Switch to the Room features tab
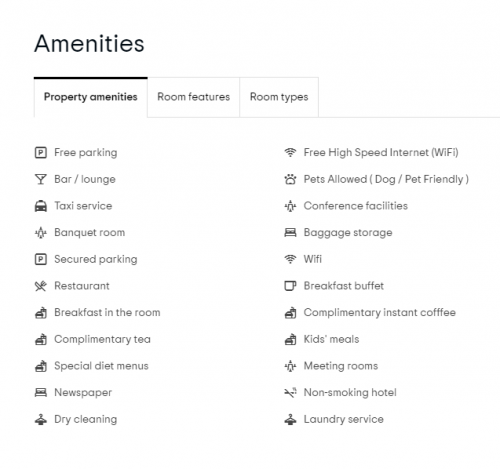This screenshot has height=469, width=500. [193, 97]
